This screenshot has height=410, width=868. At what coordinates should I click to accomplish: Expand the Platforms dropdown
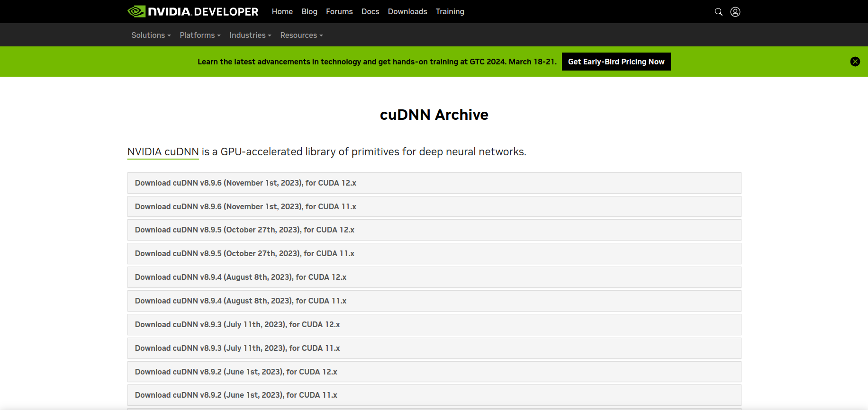pyautogui.click(x=200, y=35)
